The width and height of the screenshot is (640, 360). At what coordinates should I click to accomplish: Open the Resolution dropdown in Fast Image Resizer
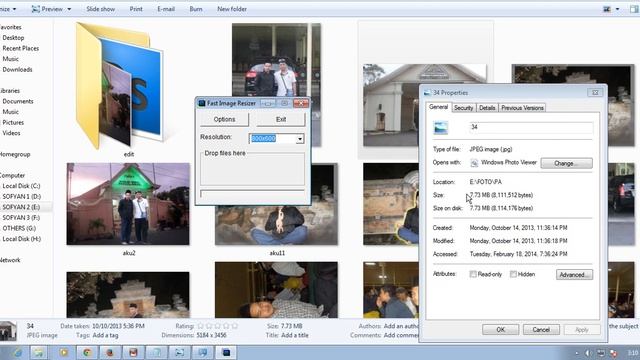pos(300,139)
